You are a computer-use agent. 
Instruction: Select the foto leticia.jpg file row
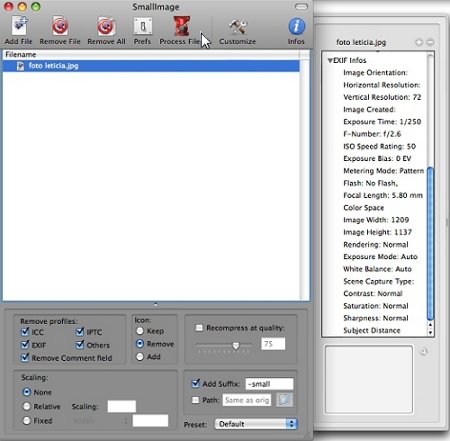point(151,66)
